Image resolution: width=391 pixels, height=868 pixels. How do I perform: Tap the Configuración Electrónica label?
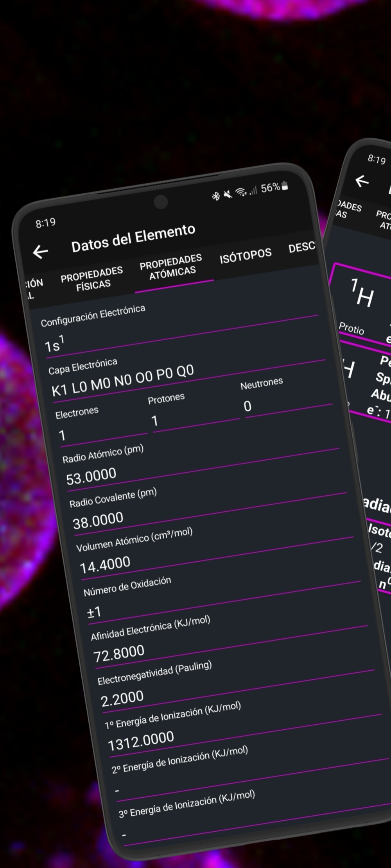(x=93, y=316)
